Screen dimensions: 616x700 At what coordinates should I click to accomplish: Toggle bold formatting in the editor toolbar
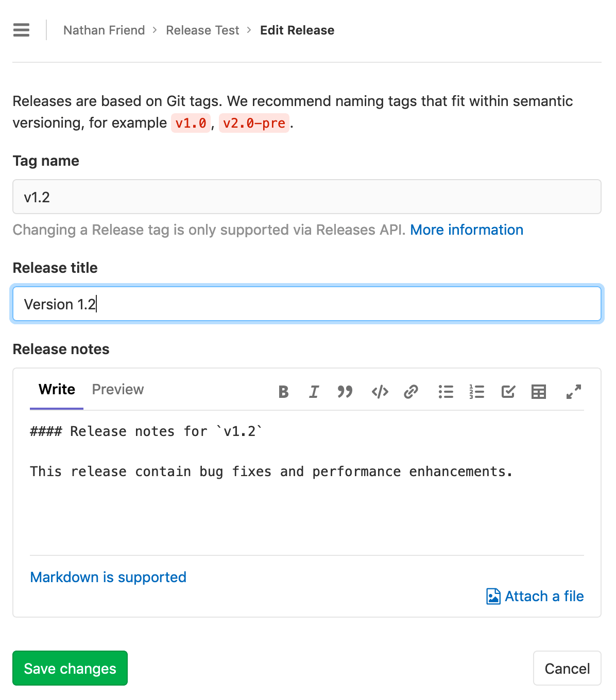[x=283, y=392]
